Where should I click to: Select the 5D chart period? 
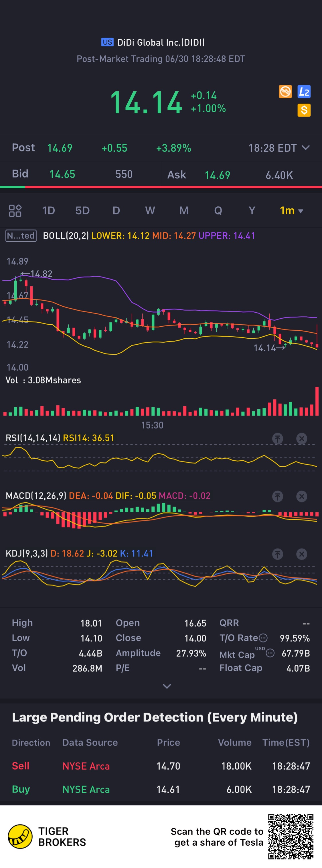click(x=82, y=211)
